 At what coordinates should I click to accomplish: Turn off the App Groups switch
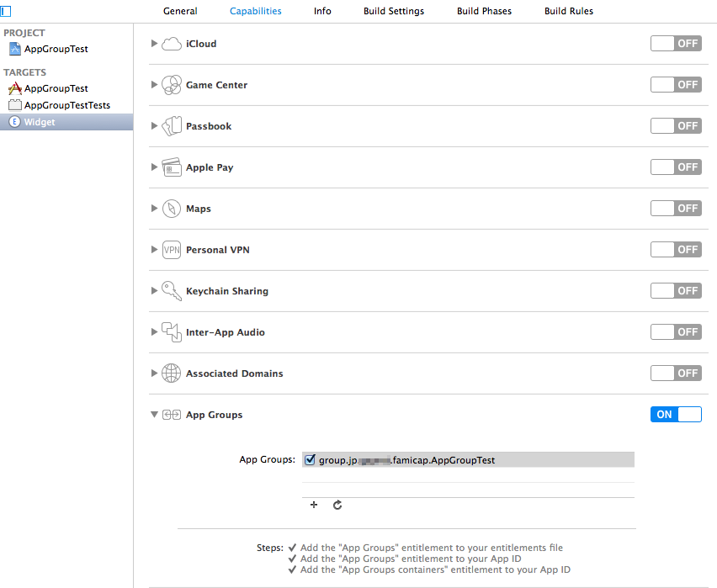coord(676,414)
